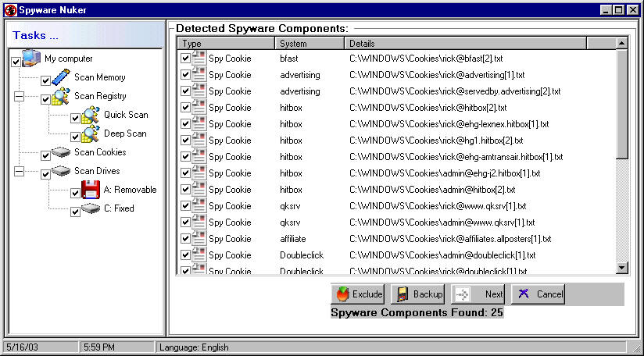Click cookie icon for admin@hitbox[2].txt row
Viewport: 644px width, 356px height.
coord(199,189)
